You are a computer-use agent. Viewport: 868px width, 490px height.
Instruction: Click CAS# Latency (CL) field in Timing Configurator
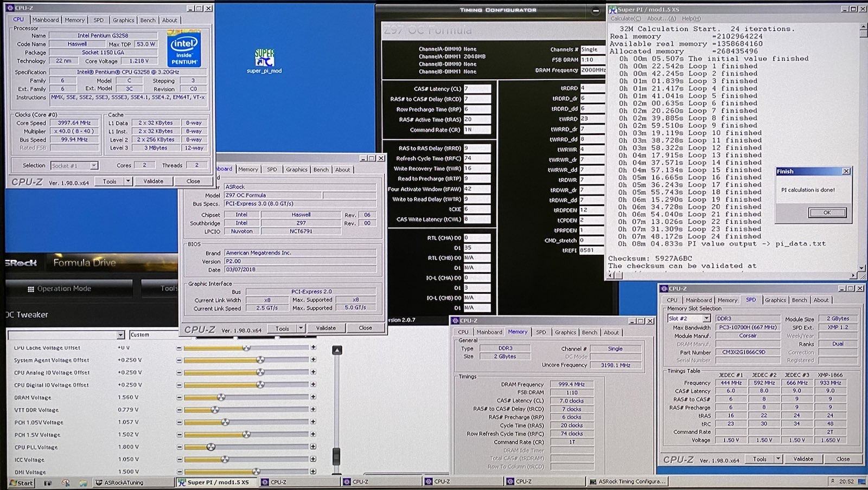(x=477, y=88)
